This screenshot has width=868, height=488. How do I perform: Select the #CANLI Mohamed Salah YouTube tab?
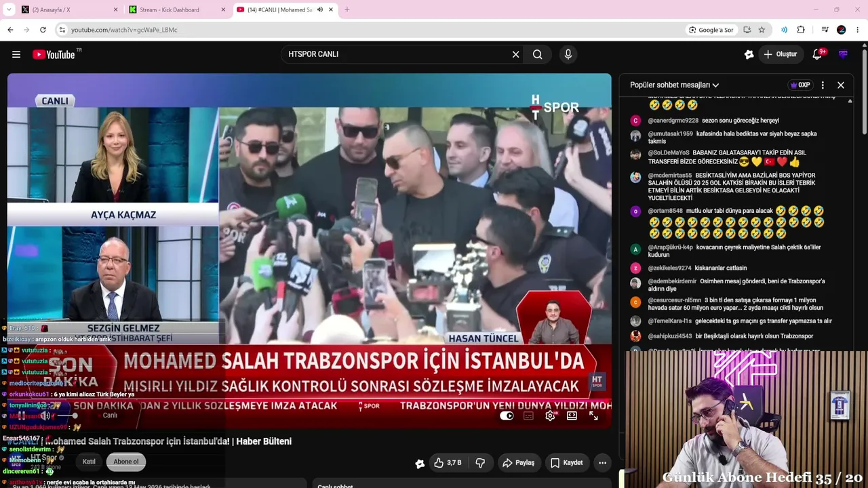click(x=285, y=9)
